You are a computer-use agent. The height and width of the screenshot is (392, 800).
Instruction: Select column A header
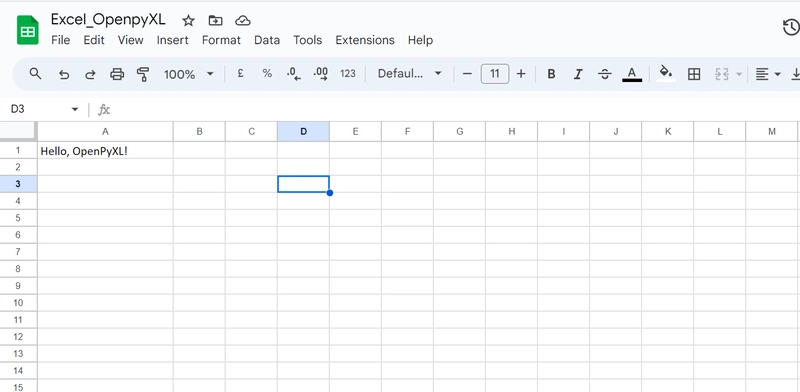click(x=105, y=132)
